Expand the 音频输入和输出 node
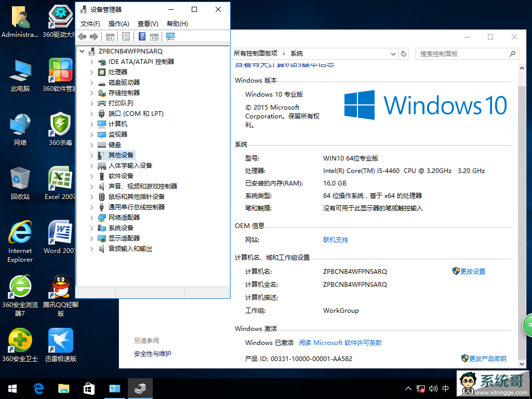The width and height of the screenshot is (532, 399). click(x=91, y=249)
